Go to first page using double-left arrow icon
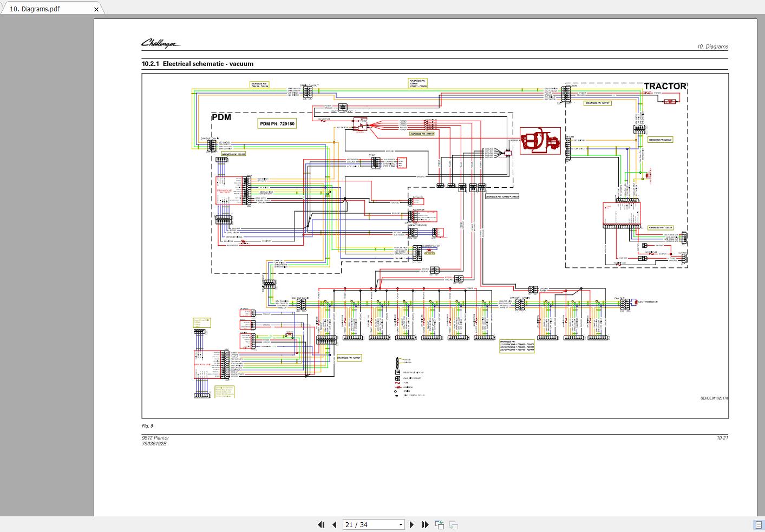The image size is (765, 532). click(321, 524)
